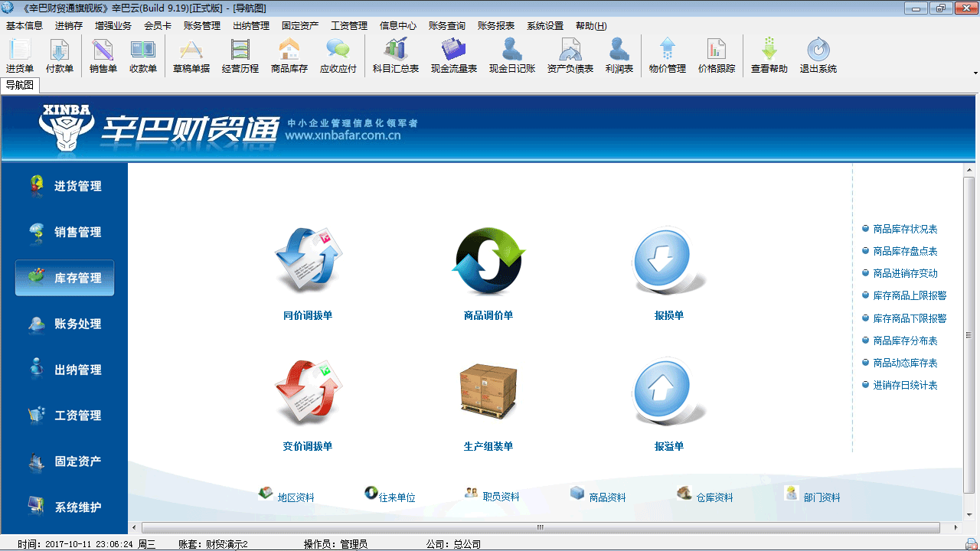
Task: Click the horizontal scrollbar thumb
Action: tap(541, 527)
